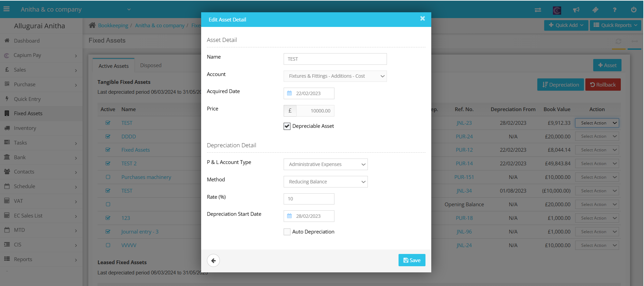Click the VAT calculator icon

tap(7, 201)
